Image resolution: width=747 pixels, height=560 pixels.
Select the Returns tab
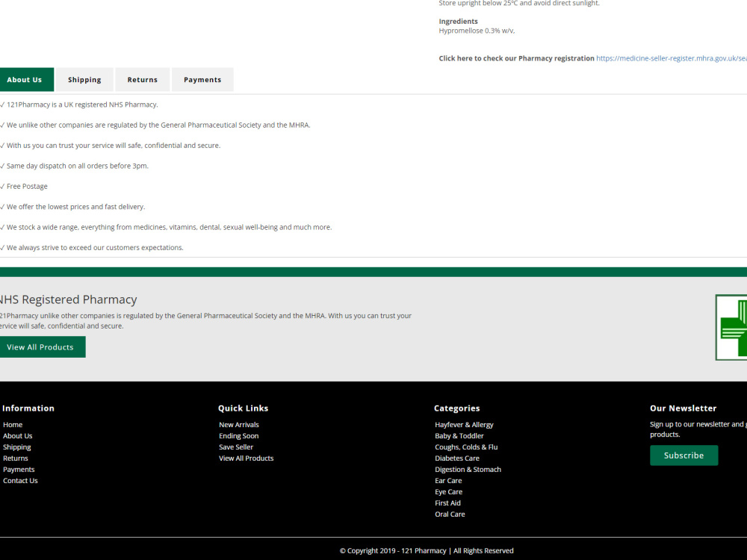click(143, 80)
